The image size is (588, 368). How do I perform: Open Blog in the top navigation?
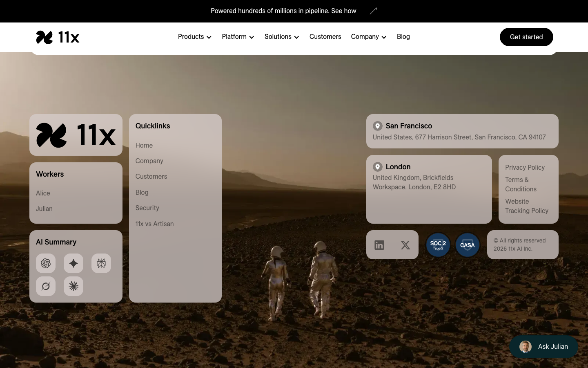point(403,37)
